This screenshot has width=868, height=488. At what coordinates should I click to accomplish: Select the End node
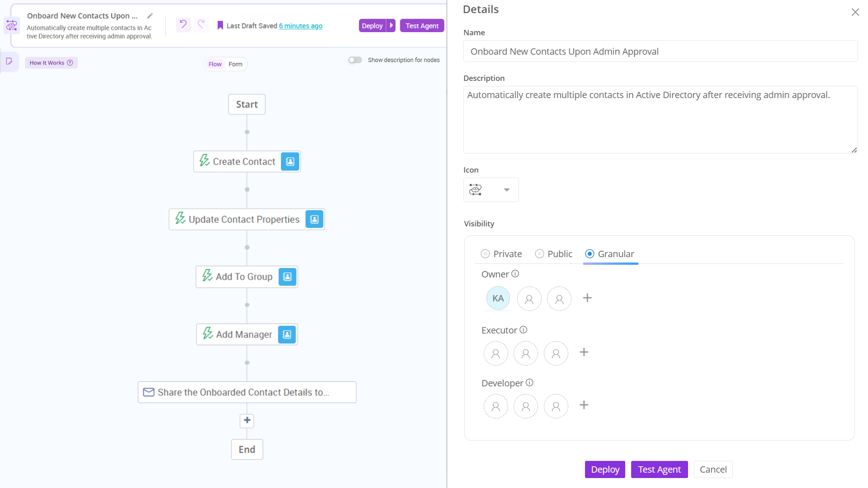(x=247, y=450)
